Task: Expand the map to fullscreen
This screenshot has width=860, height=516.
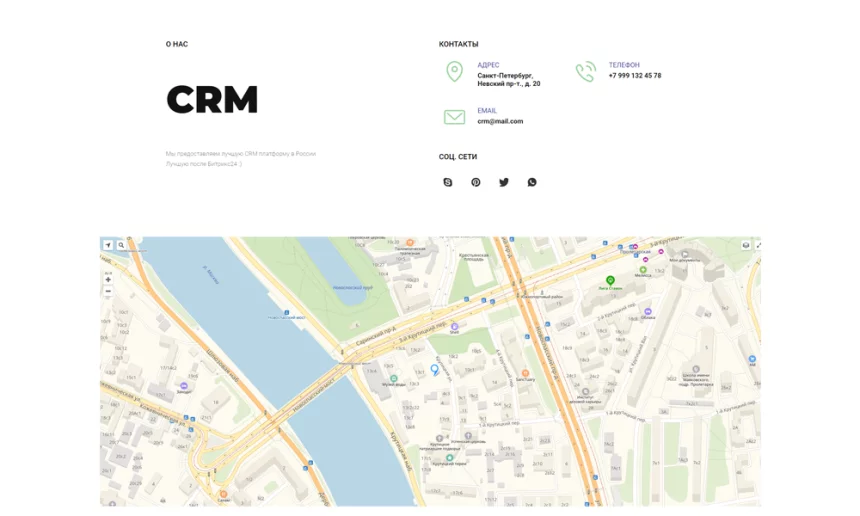Action: pos(756,245)
